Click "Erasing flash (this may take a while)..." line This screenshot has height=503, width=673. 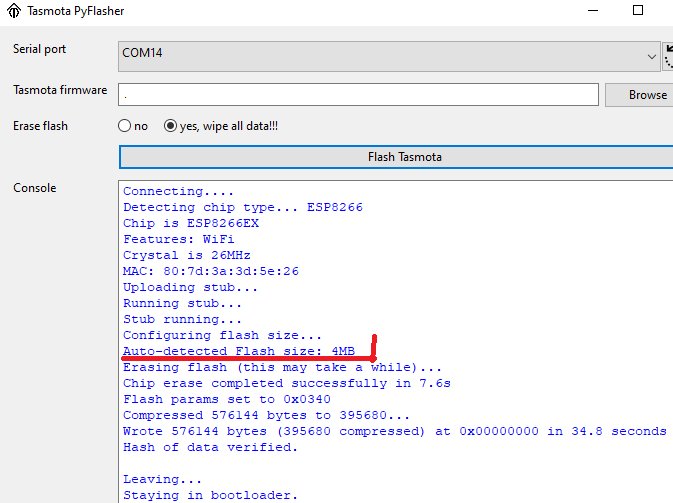coord(282,367)
